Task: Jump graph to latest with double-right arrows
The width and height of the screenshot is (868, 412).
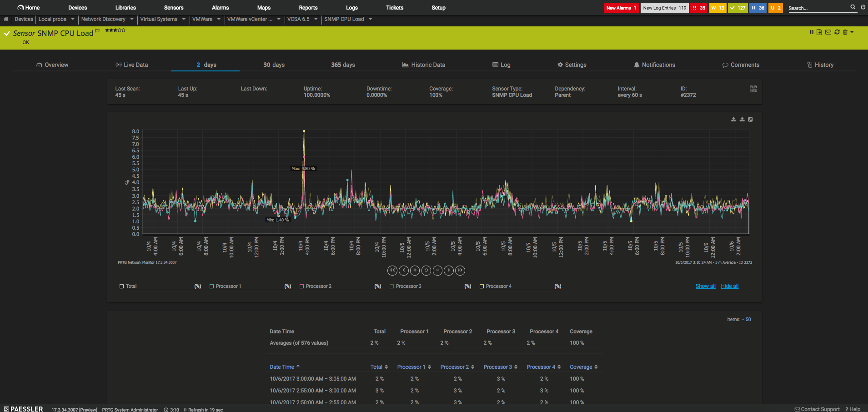Action: pyautogui.click(x=460, y=271)
